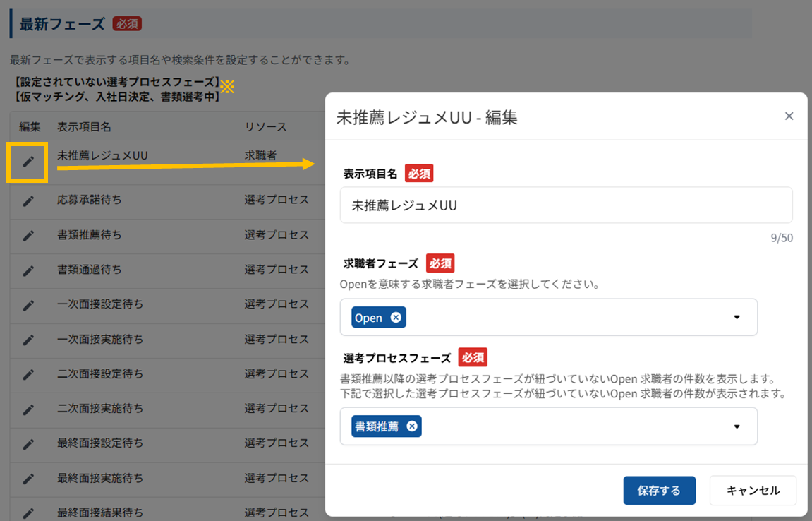The image size is (812, 521).
Task: Edit the 最終面接実施待ち row
Action: 28,478
